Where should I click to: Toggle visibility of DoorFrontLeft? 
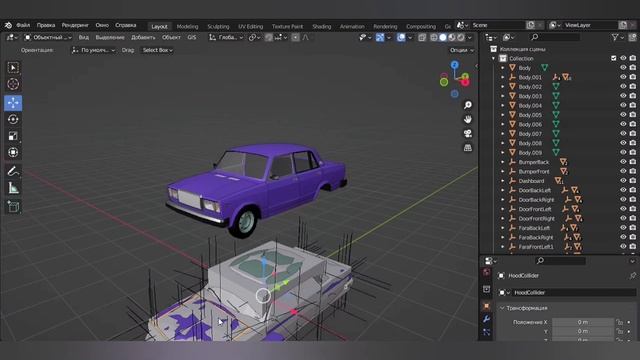623,209
